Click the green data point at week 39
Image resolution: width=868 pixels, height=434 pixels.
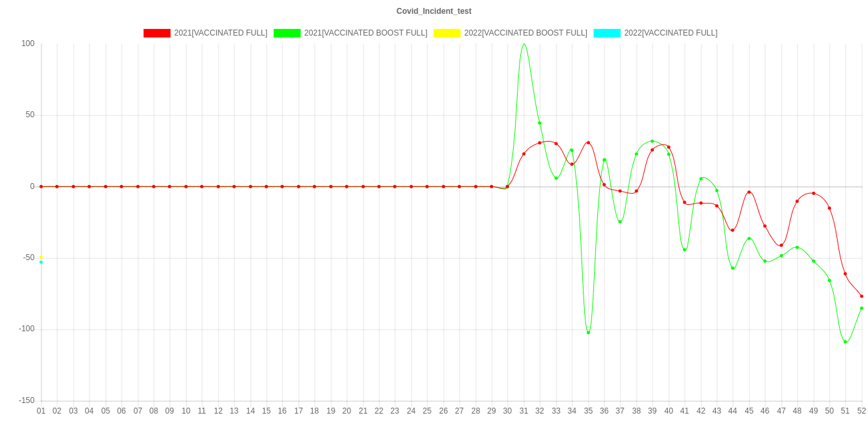coord(652,141)
